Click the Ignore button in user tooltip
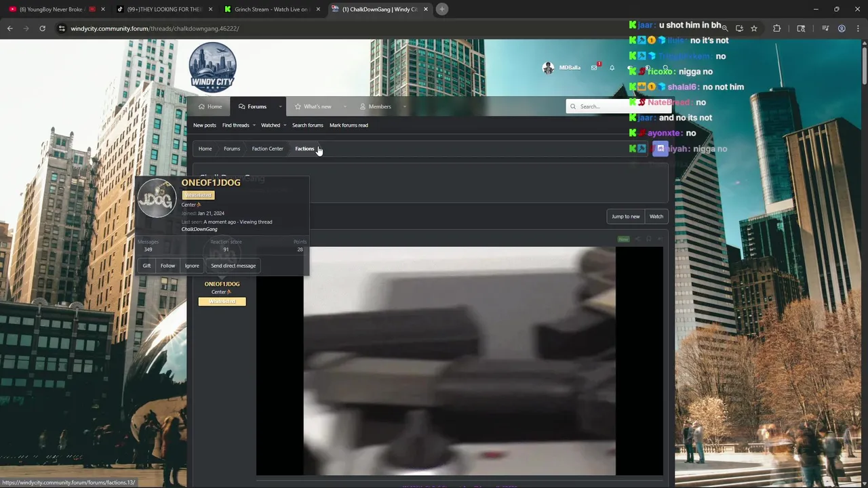868x488 pixels. click(192, 266)
